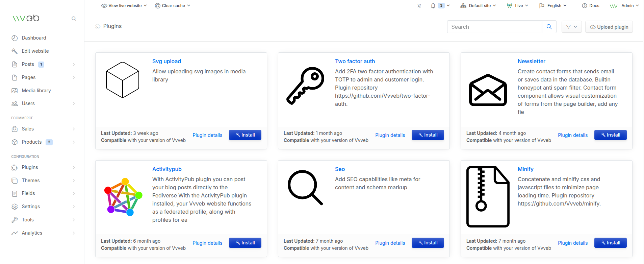The image size is (644, 264).
Task: Click the sidebar search magnifier icon
Action: pyautogui.click(x=74, y=19)
